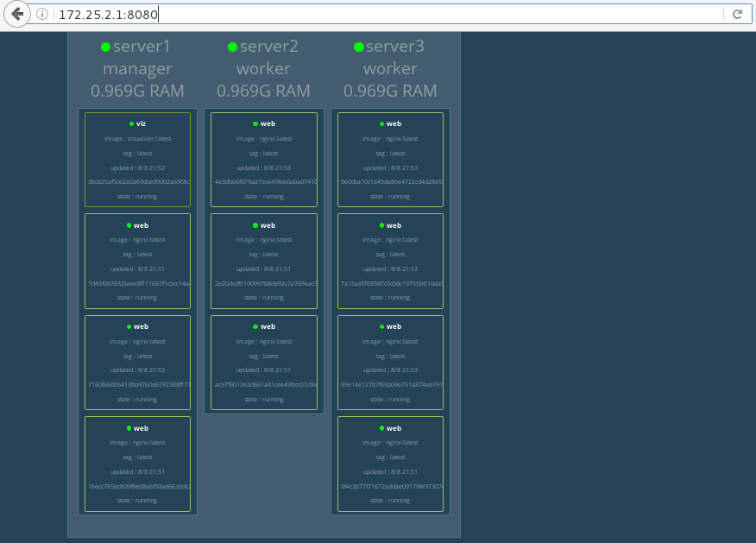Viewport: 756px width, 543px height.
Task: Click the container ID starting ac97f901
Action: click(x=266, y=384)
